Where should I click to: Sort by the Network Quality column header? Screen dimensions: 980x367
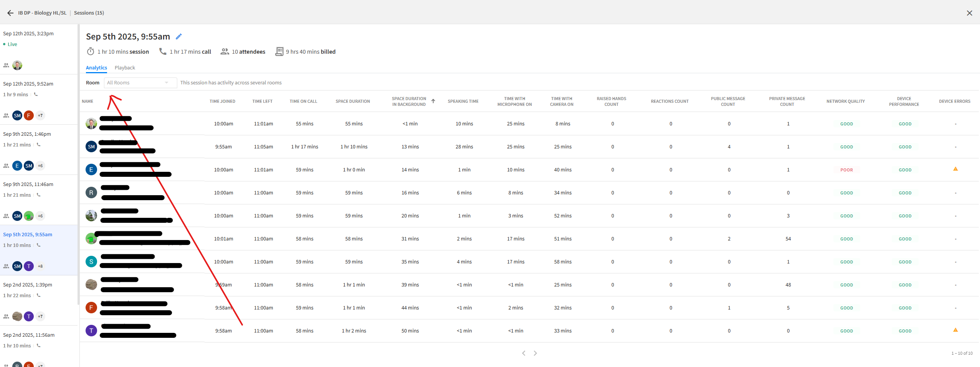845,102
